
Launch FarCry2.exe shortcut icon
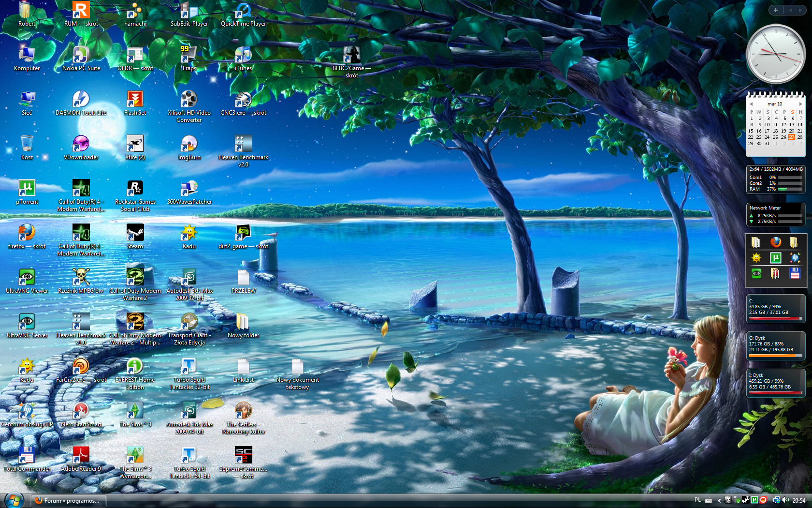[x=81, y=366]
